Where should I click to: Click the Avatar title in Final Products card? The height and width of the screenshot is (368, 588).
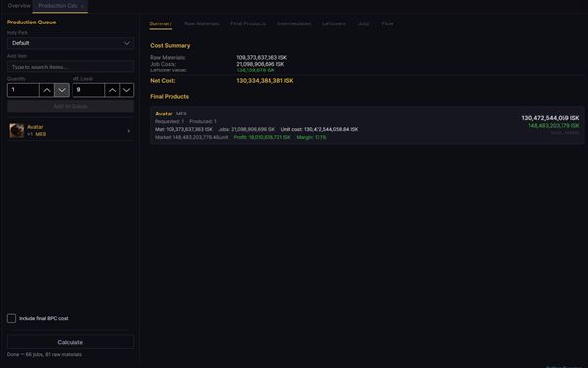click(164, 114)
